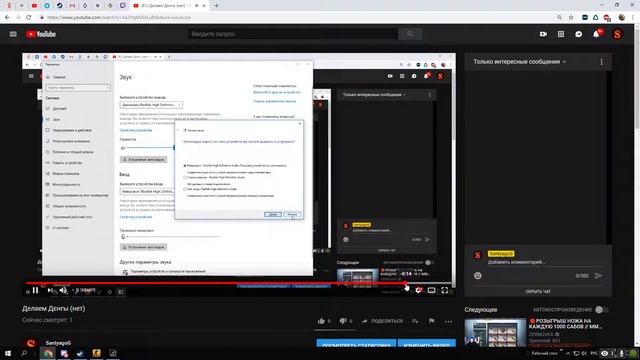Click ПОСМОТРЕТЬ СТАТИСТИКУ button
The image size is (640, 360).
pos(356,344)
